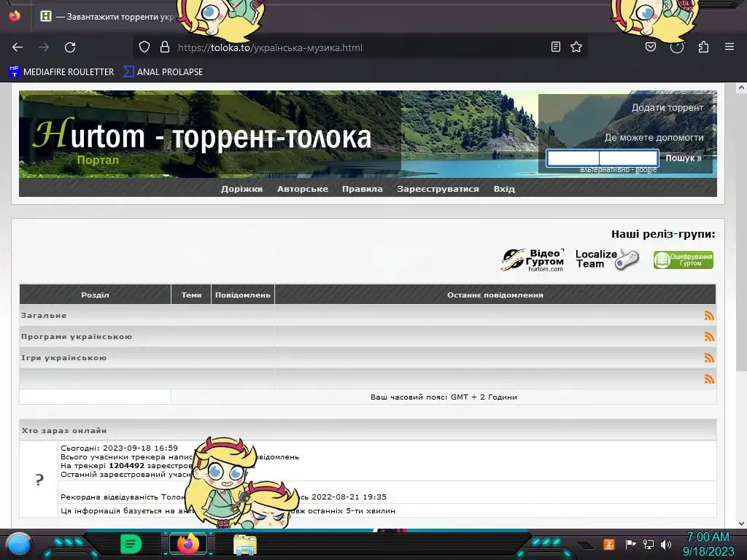The image size is (747, 560).
Task: Bookmark this page with the star icon
Action: pyautogui.click(x=576, y=47)
